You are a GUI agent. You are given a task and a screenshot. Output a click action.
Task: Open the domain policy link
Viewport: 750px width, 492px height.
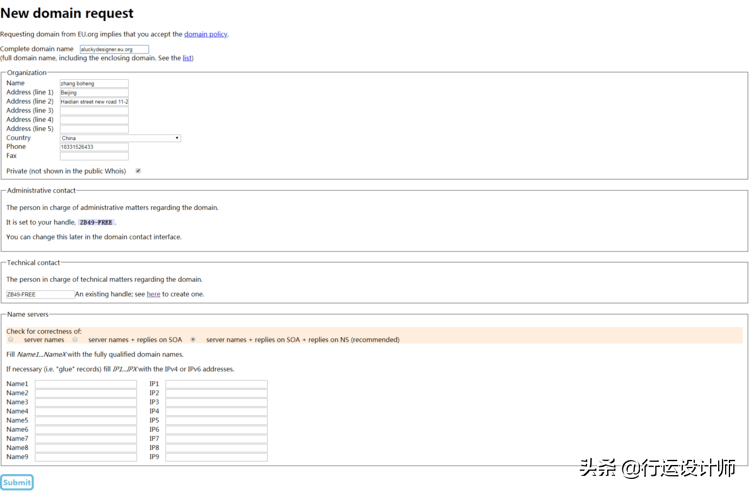(x=206, y=34)
